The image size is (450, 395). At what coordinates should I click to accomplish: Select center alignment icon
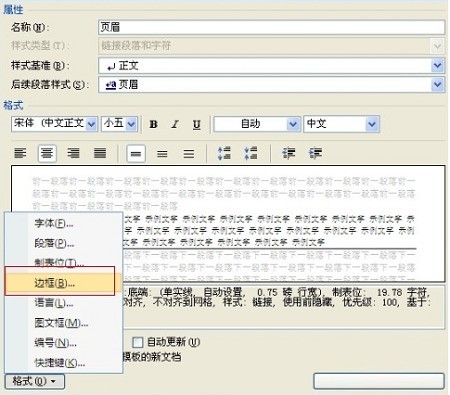47,154
